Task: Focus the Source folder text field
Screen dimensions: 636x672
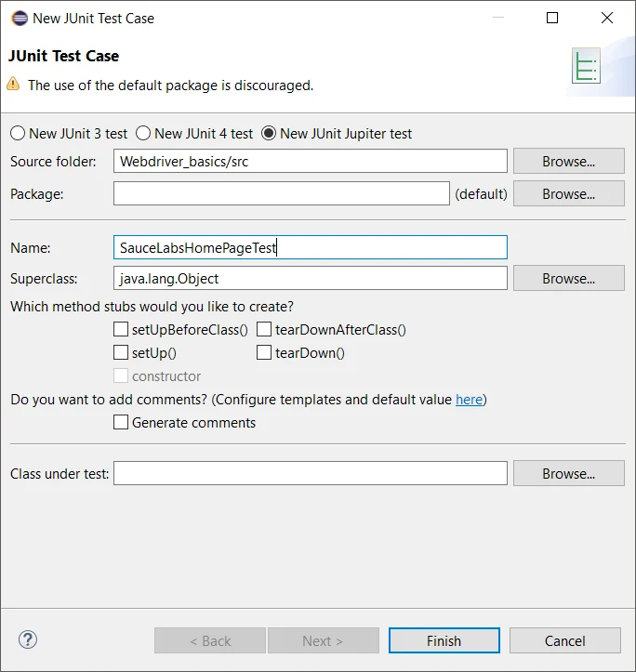Action: tap(311, 161)
